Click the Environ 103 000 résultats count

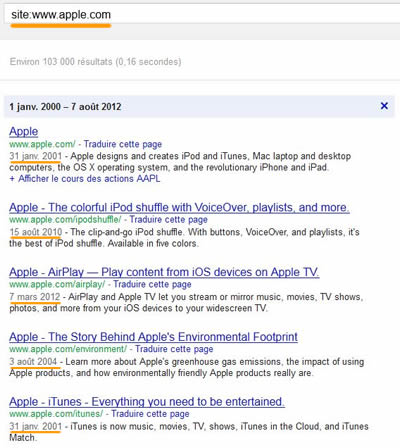[x=95, y=62]
